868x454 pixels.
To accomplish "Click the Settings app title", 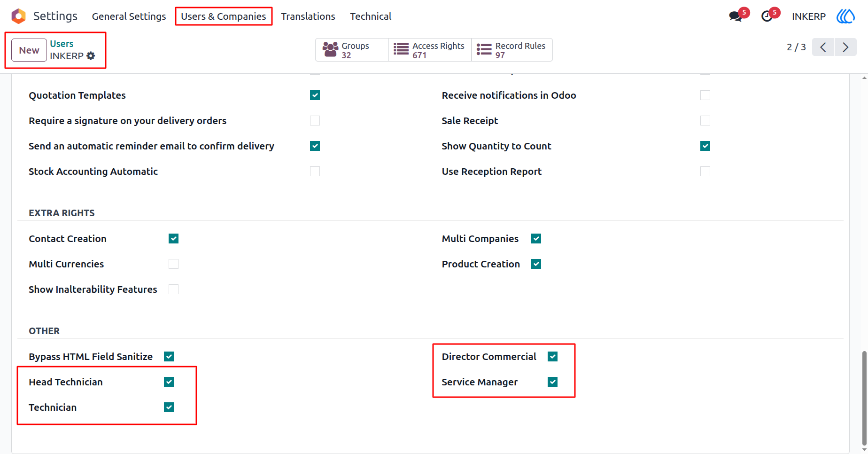I will coord(55,16).
